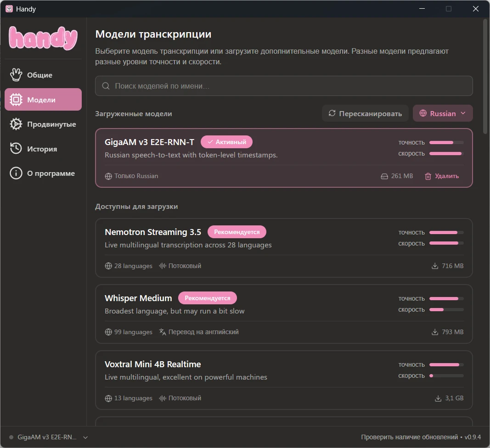Open the О программе page
This screenshot has height=448, width=490.
click(43, 173)
